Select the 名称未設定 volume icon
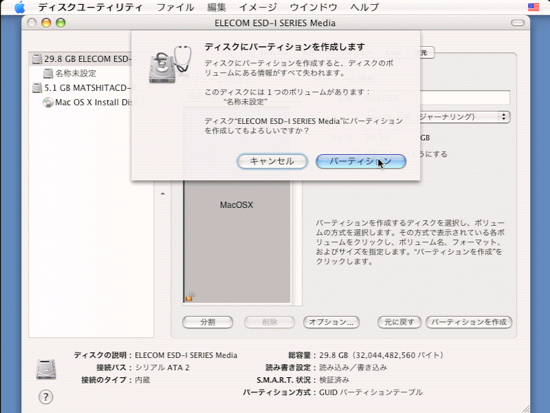Screen dimensions: 550x413 [48, 73]
